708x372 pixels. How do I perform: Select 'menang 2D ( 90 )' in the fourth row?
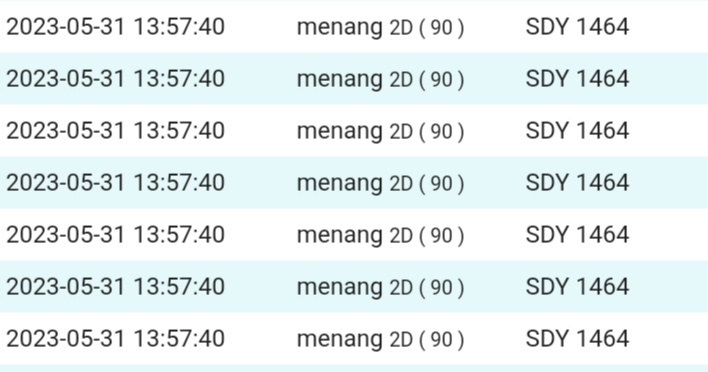(x=380, y=183)
